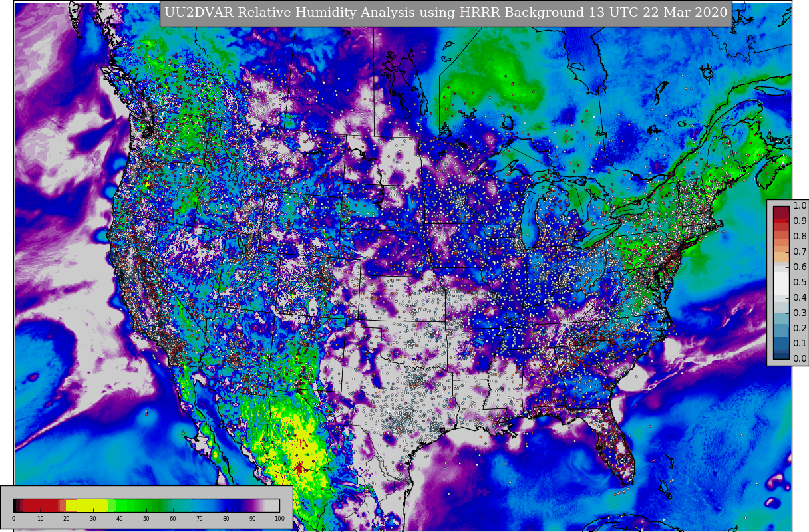
Task: Pick the red segment of humidity colorbar
Action: tap(41, 505)
